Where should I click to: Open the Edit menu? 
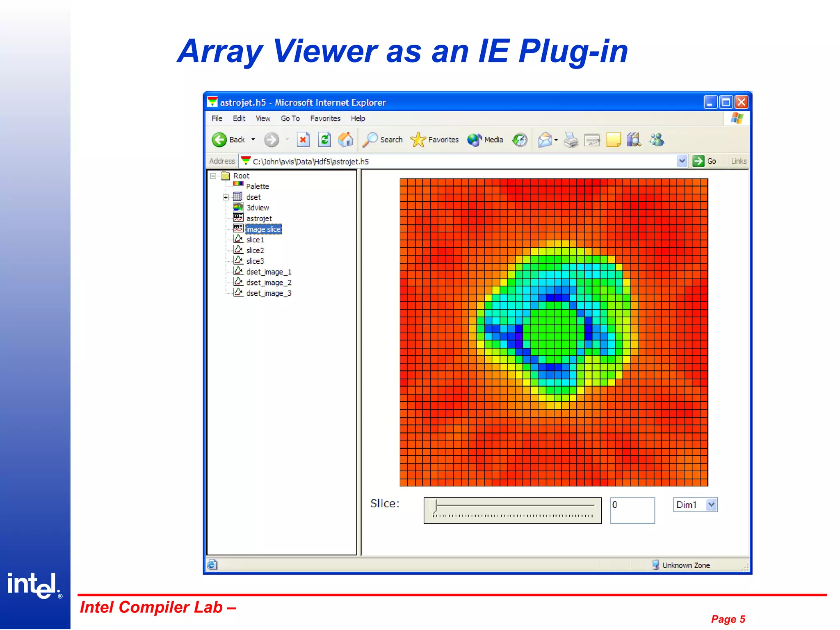pyautogui.click(x=239, y=119)
